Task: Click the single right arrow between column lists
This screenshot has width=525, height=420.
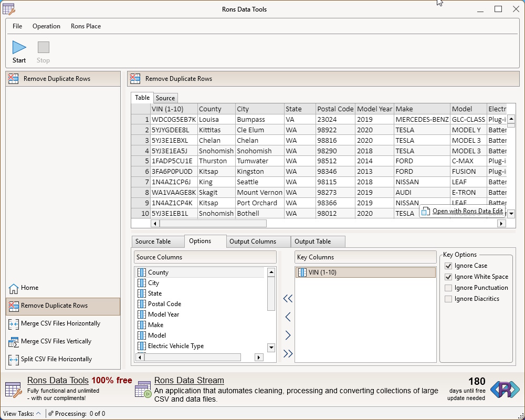Action: click(x=288, y=335)
